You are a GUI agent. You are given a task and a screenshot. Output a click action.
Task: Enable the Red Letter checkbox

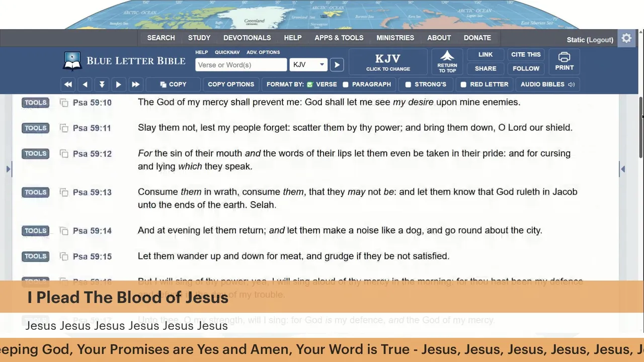[463, 84]
